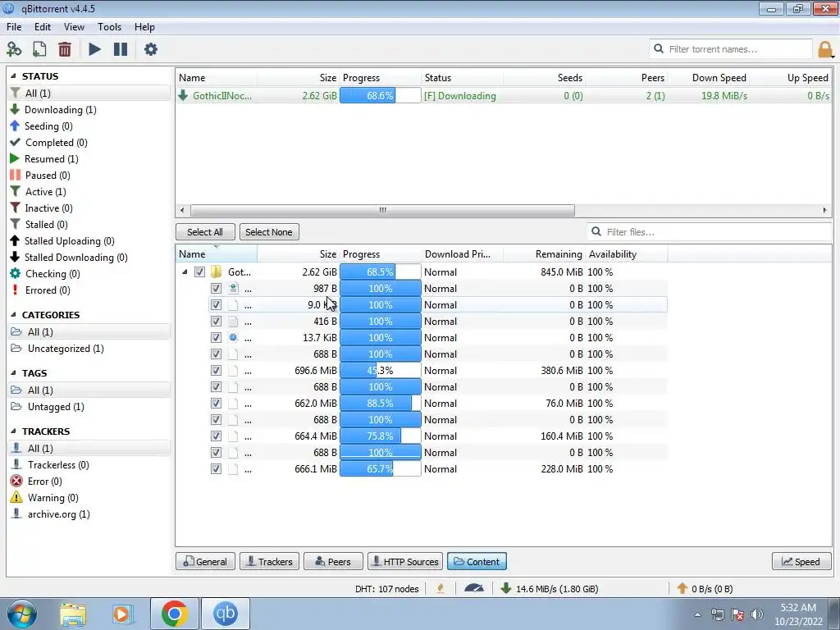Open the File menu
The width and height of the screenshot is (840, 630).
tap(14, 27)
